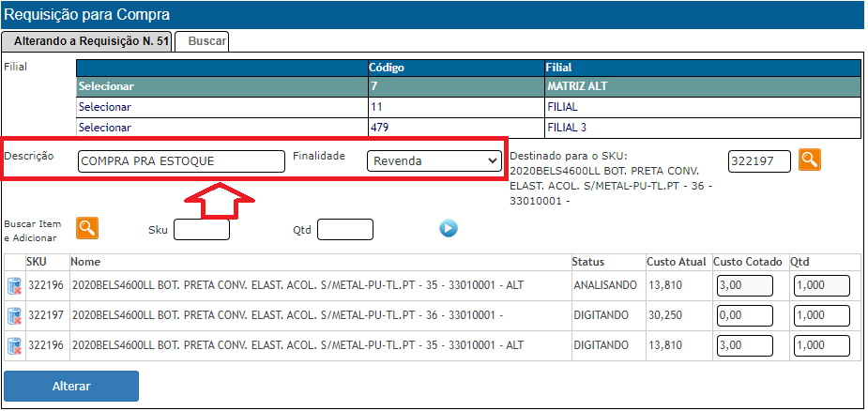Click code 11 in the Filial table
The width and height of the screenshot is (868, 411).
[x=376, y=107]
